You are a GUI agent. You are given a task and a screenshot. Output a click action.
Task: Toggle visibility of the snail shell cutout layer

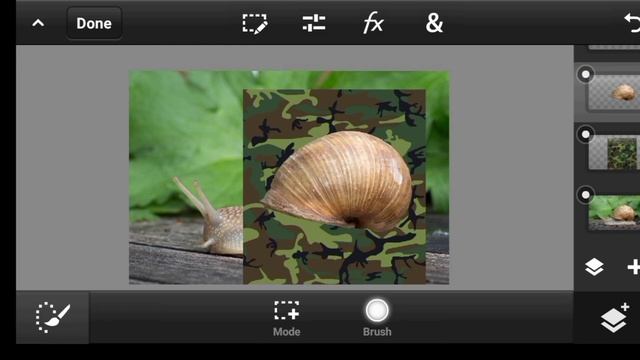586,75
